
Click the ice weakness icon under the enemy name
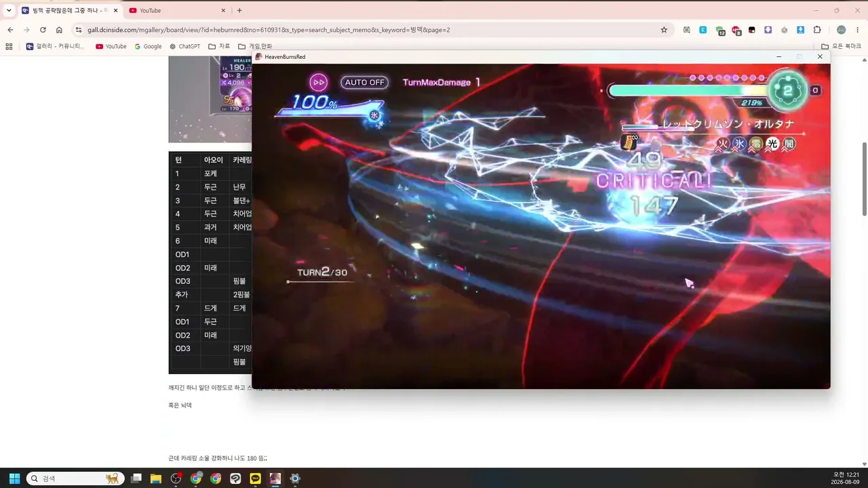738,144
